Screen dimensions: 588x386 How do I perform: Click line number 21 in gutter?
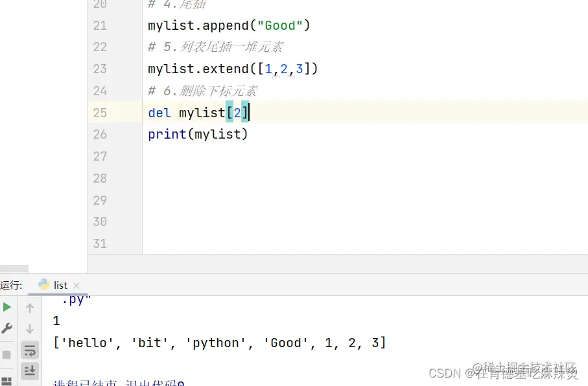(100, 25)
